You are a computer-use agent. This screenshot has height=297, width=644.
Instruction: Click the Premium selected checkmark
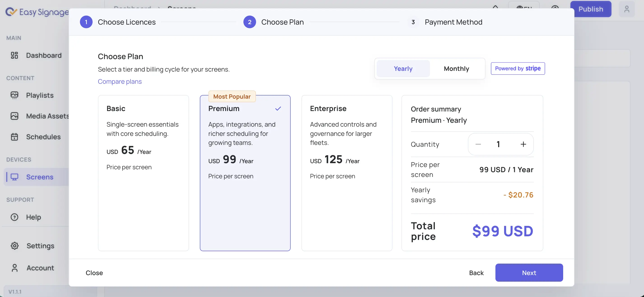[x=278, y=108]
